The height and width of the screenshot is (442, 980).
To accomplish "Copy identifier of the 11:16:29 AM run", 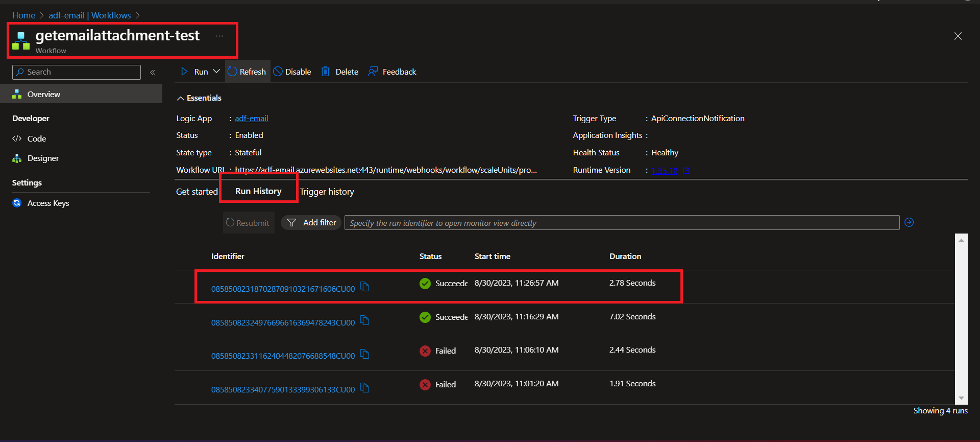I will pos(364,320).
